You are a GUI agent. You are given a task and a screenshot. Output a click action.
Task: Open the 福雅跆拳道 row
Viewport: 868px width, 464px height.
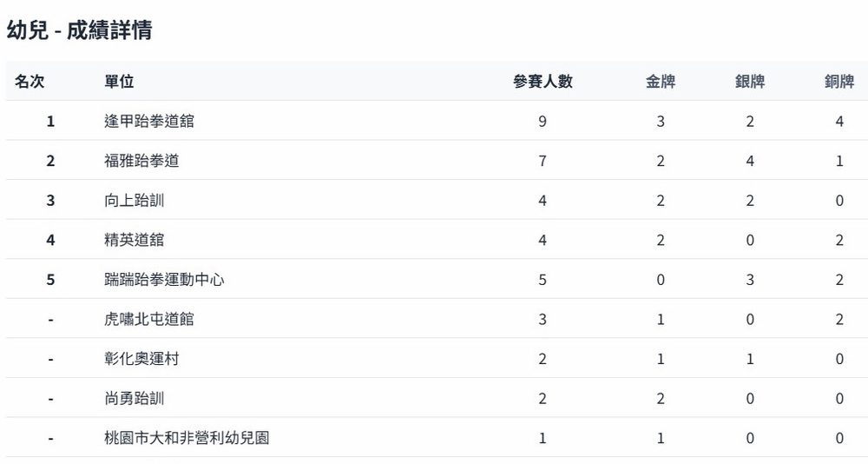141,161
